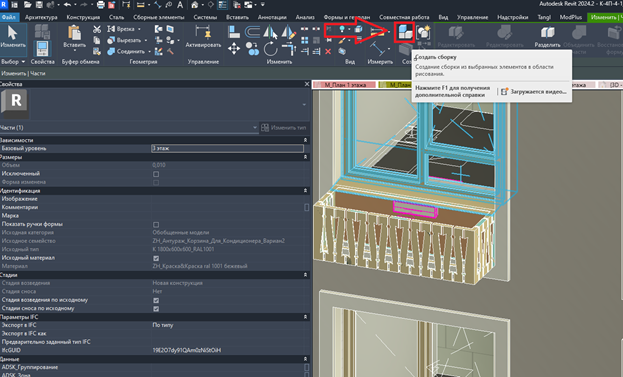
Task: Click the demolish hammer icon
Action: tap(170, 52)
